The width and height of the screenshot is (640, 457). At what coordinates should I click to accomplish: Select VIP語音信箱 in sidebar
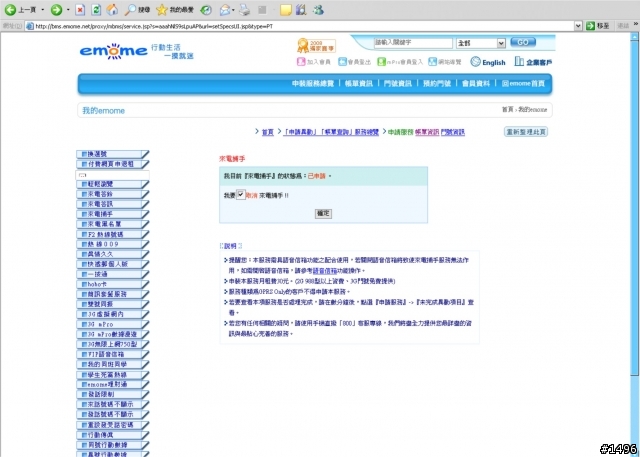pyautogui.click(x=113, y=354)
